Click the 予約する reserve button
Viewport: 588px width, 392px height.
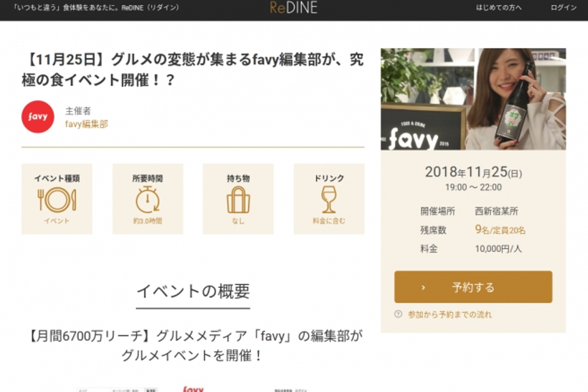click(x=473, y=287)
